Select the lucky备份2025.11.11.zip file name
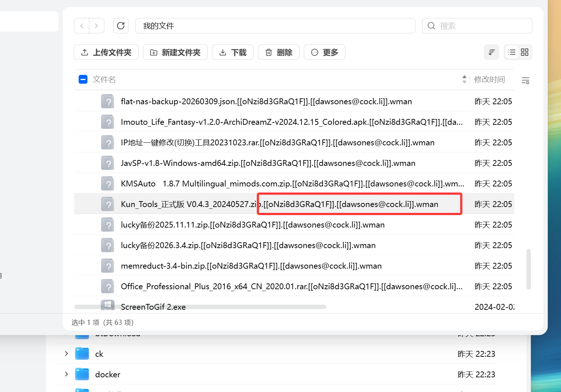Screen dimensions: 561x392 coord(253,225)
